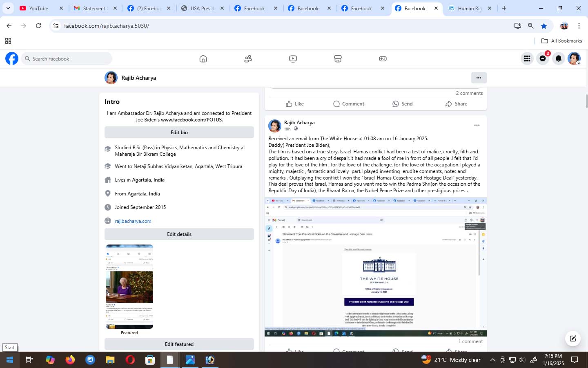Viewport: 588px width, 368px height.
Task: Bookmark this page with star icon
Action: coord(544,26)
